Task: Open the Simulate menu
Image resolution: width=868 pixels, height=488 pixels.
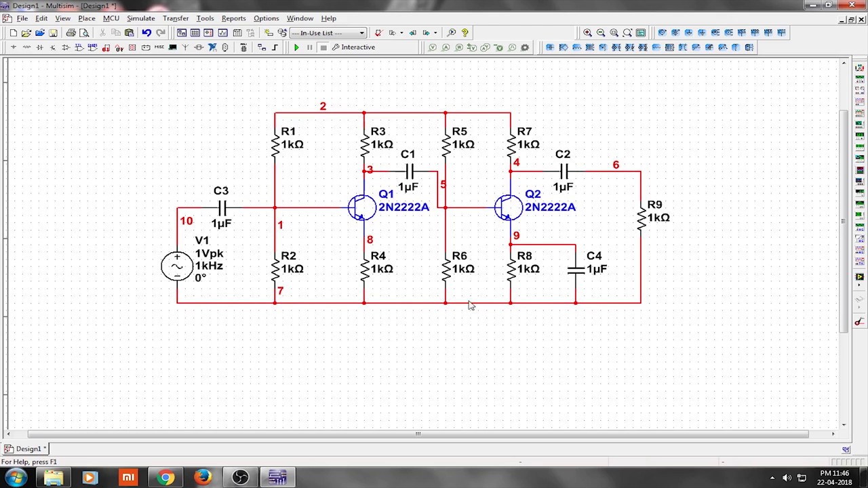Action: 141,18
